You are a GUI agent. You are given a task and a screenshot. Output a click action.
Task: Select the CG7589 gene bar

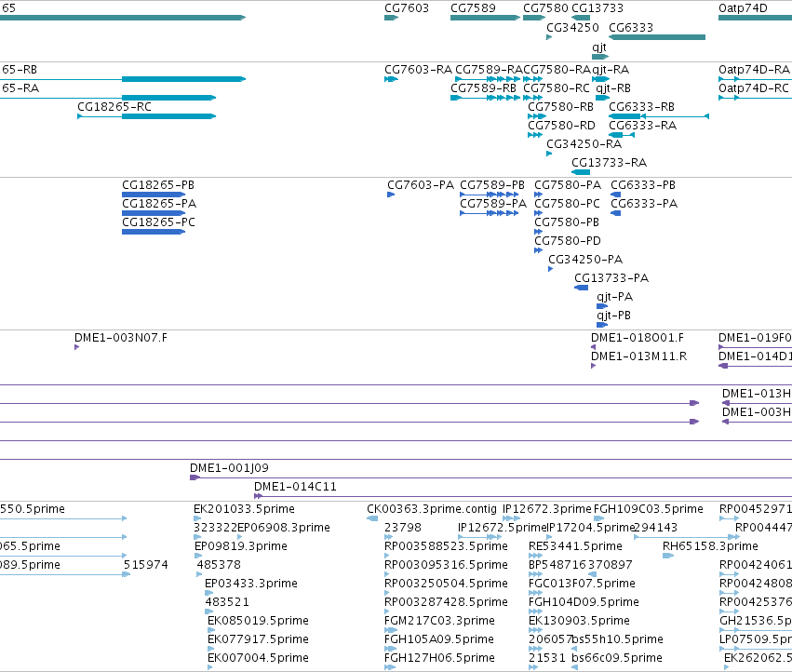coord(485,18)
